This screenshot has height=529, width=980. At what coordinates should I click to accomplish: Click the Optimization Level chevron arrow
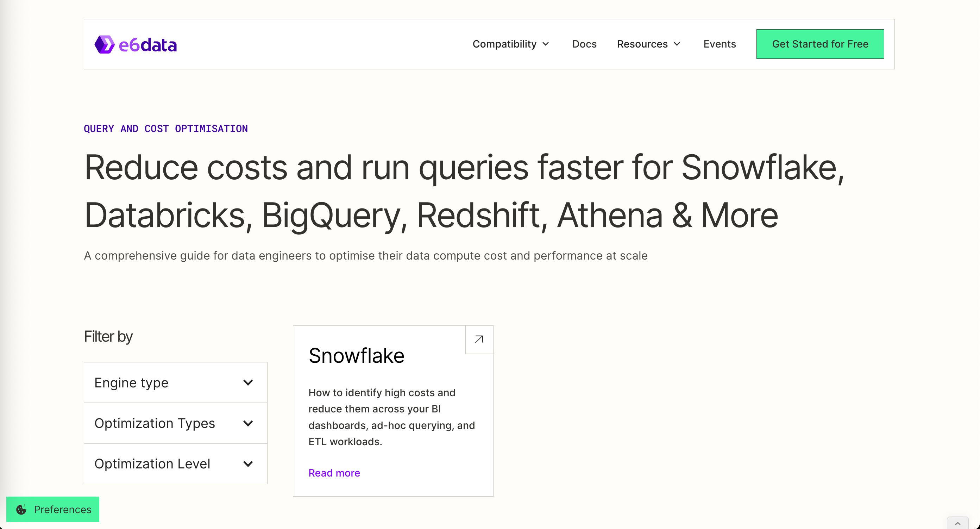[248, 463]
